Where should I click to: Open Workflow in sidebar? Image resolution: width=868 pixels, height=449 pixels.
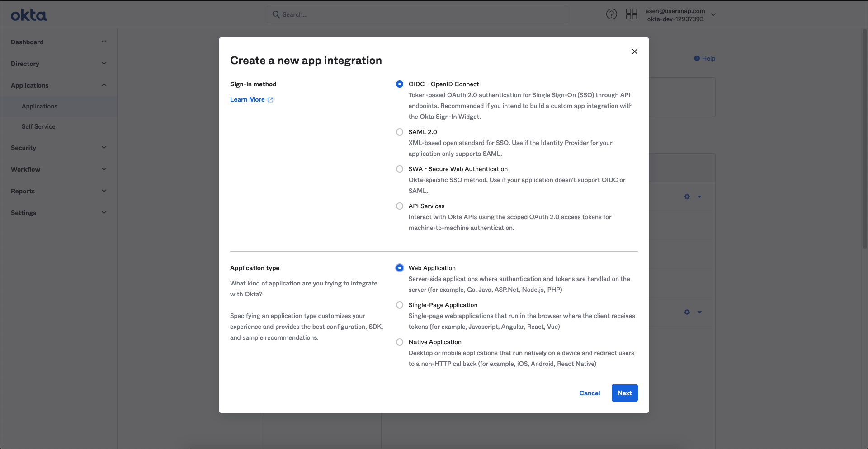pos(25,169)
